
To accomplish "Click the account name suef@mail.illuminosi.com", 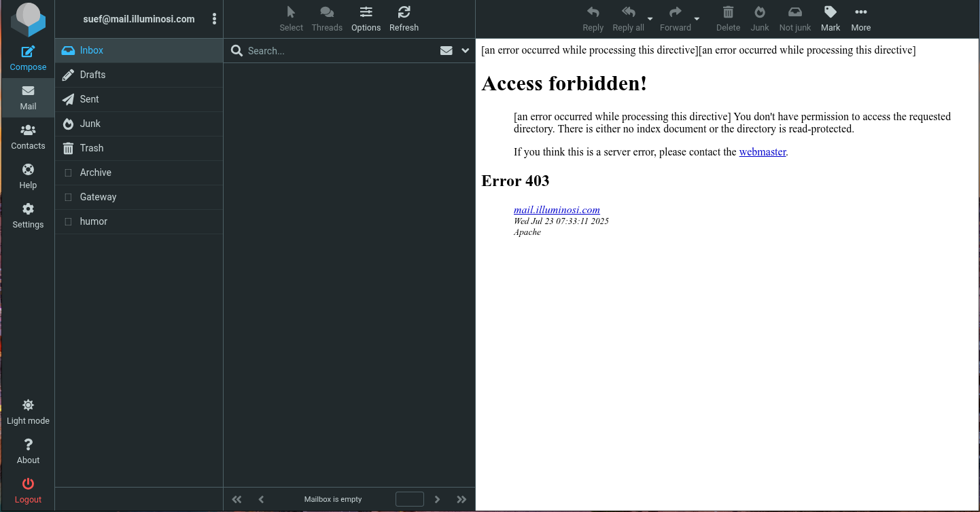I will tap(139, 19).
